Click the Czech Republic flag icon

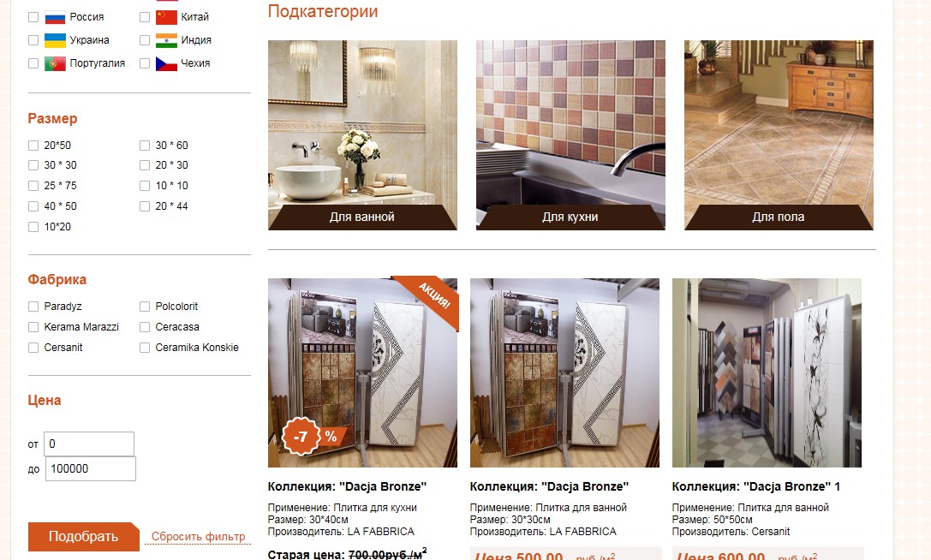tap(167, 63)
